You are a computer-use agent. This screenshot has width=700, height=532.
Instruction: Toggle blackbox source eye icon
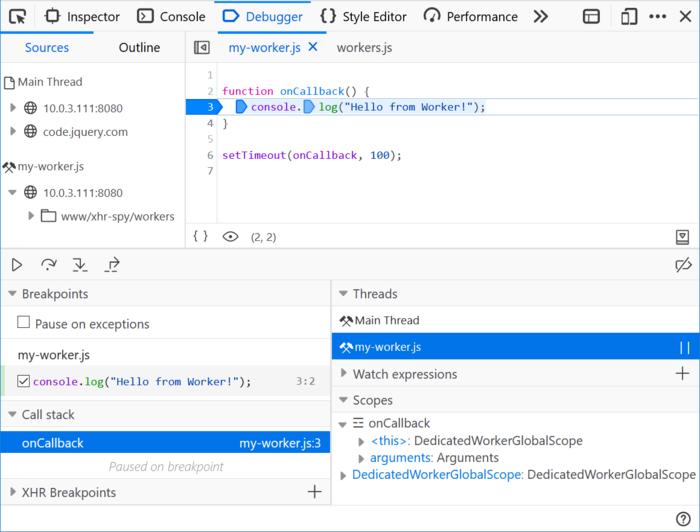coord(230,237)
